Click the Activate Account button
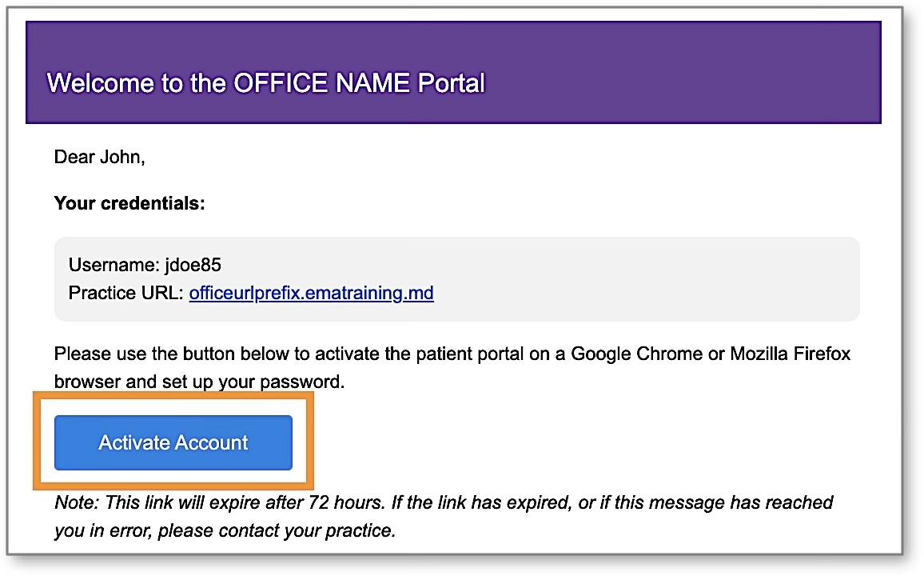The width and height of the screenshot is (924, 576). coord(173,442)
